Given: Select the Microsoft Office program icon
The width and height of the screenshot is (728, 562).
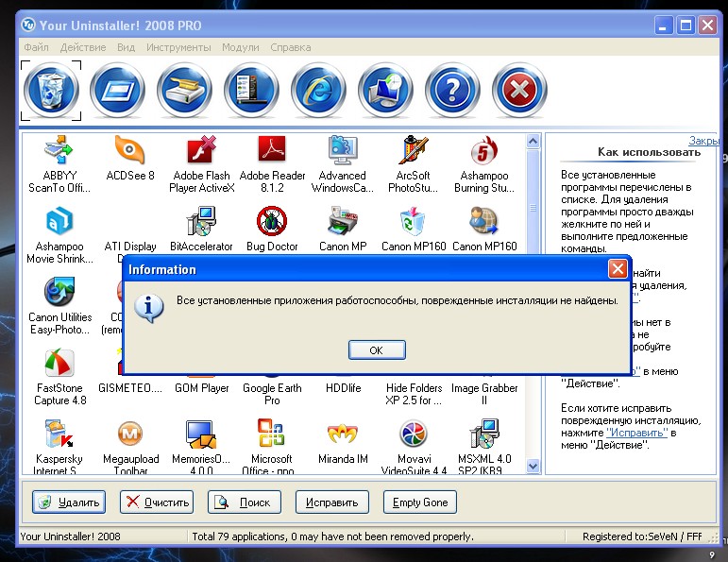Looking at the screenshot, I should coord(271,433).
